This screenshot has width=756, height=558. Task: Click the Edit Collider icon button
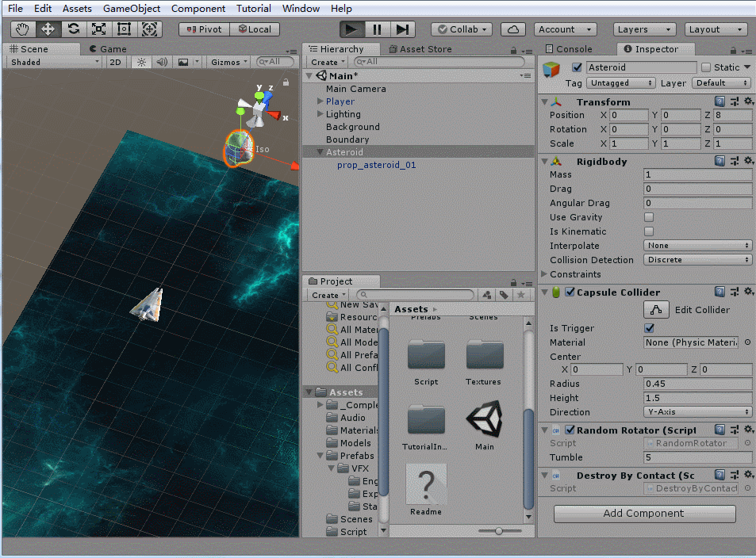pos(656,310)
